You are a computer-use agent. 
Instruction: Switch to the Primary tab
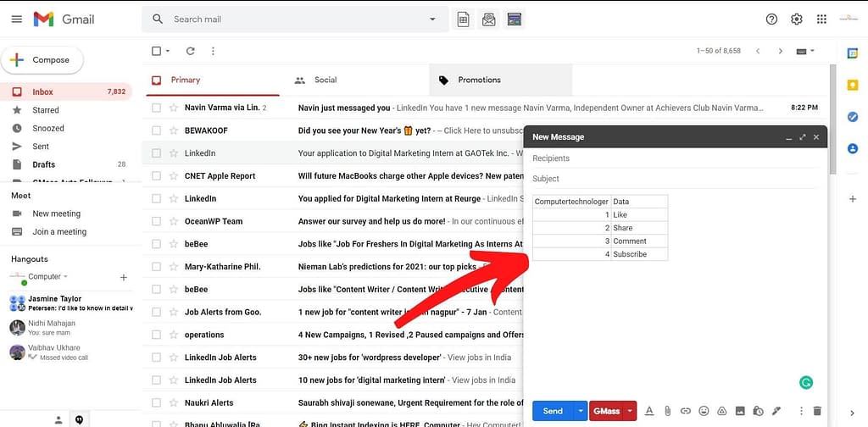(213, 80)
